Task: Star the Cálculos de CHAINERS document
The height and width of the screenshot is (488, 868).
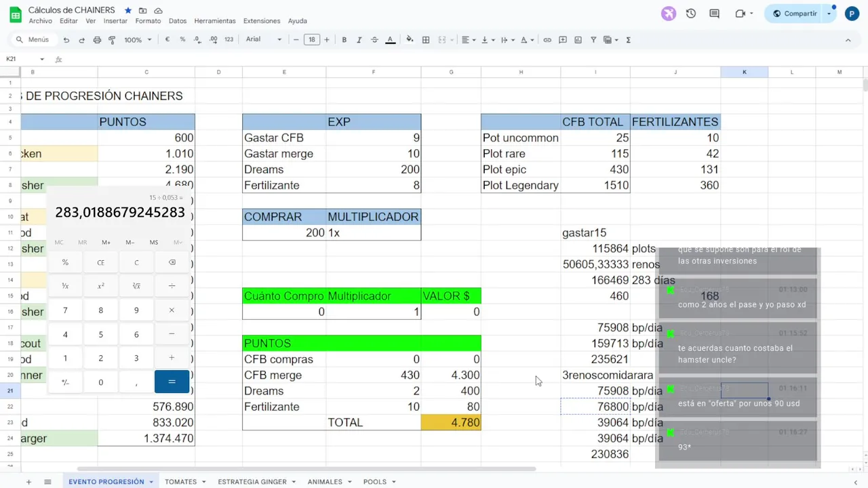Action: point(128,11)
